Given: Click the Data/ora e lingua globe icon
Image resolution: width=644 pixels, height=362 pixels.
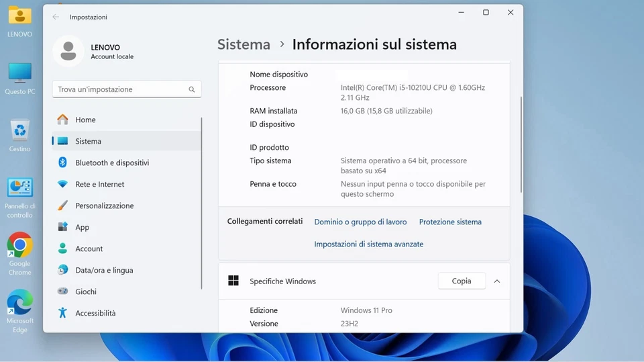Looking at the screenshot, I should click(x=62, y=270).
